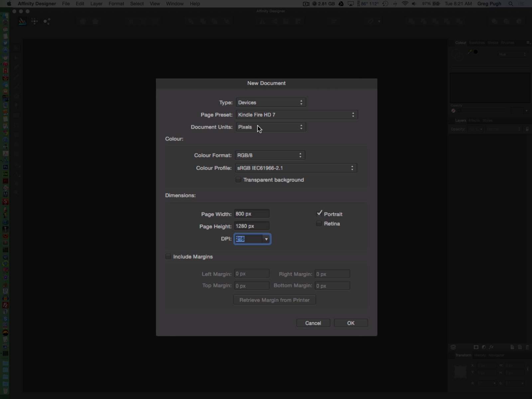Click the Add Layer page icon
The image size is (532, 399).
pyautogui.click(x=512, y=347)
